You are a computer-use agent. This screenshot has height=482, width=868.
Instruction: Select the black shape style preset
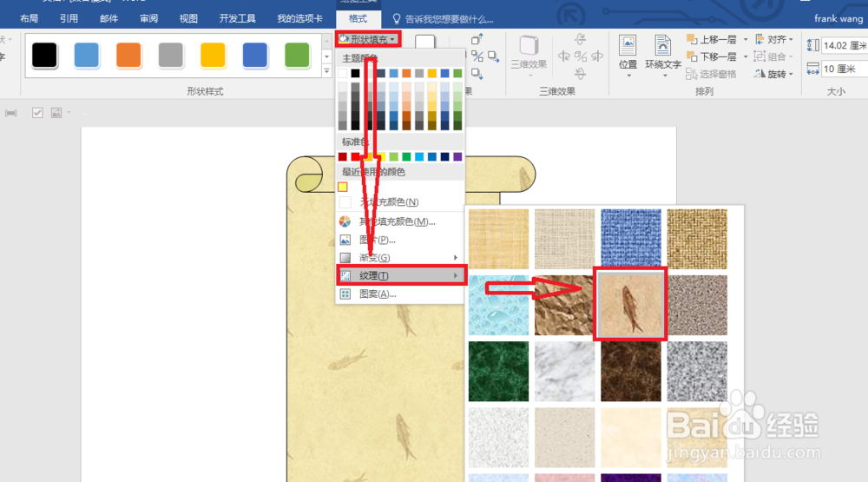pos(44,55)
